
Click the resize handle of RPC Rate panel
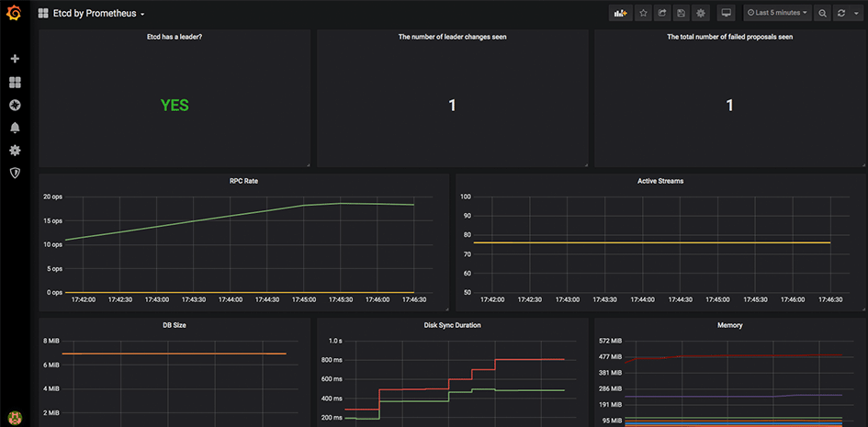tap(446, 309)
